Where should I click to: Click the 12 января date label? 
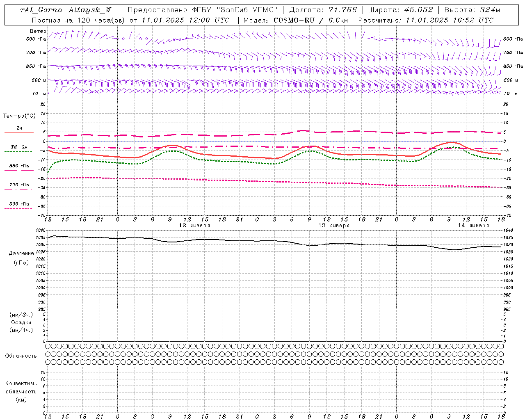point(194,226)
